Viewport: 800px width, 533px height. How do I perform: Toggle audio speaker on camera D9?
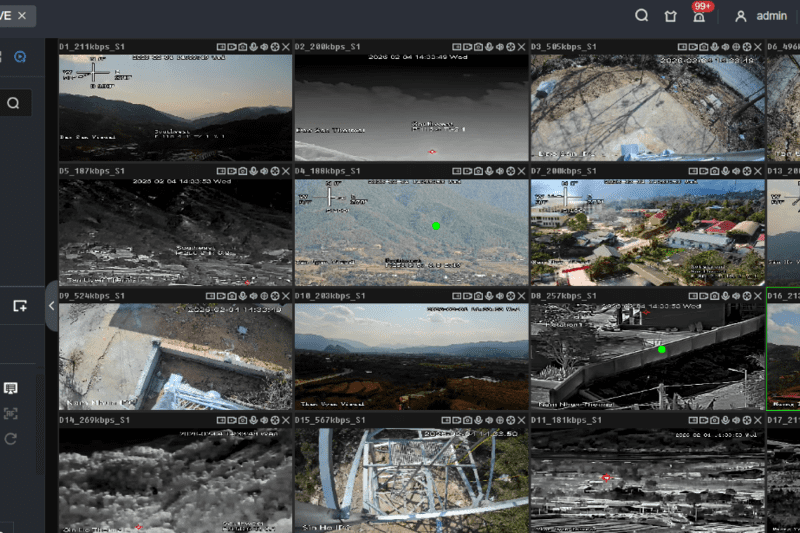[x=263, y=296]
